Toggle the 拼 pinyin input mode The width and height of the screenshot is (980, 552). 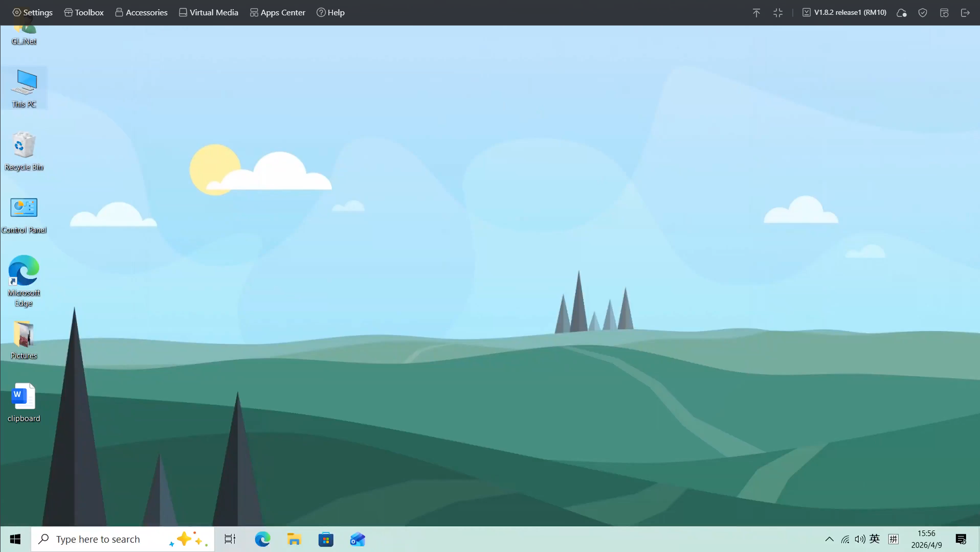tap(894, 539)
